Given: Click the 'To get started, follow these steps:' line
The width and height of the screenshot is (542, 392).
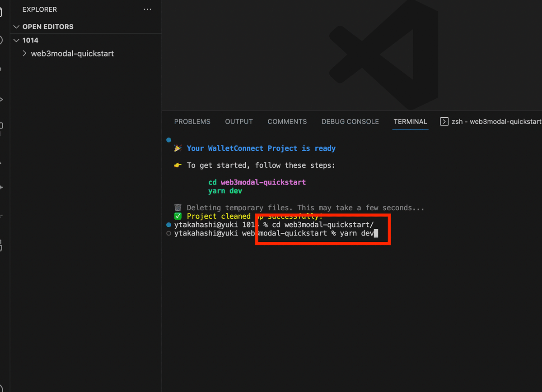Looking at the screenshot, I should click(261, 165).
